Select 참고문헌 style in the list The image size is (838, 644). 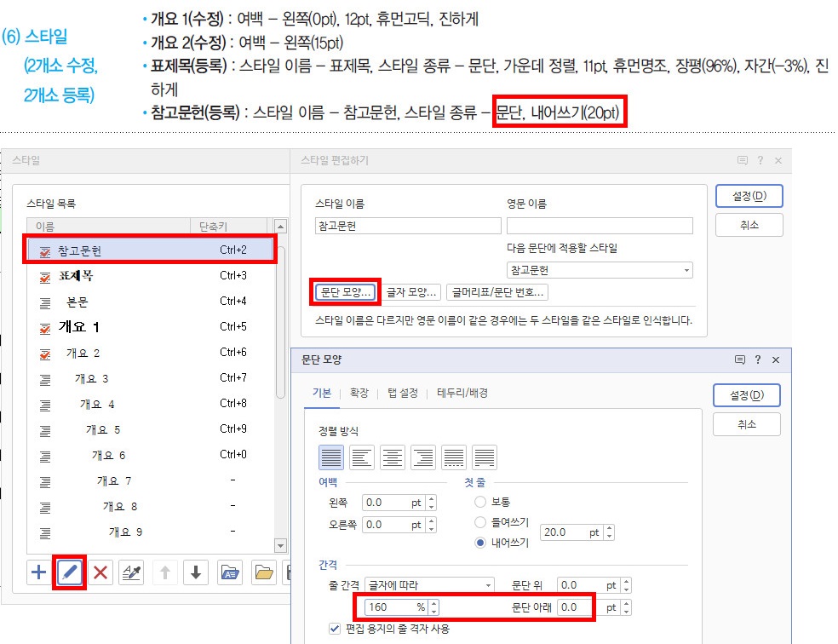coord(150,250)
